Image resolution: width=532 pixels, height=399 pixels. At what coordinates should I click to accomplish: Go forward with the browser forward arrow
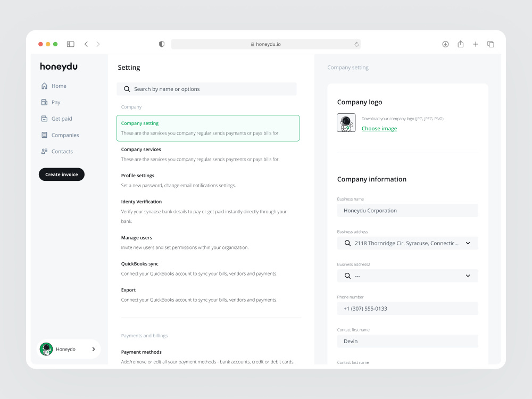point(98,44)
